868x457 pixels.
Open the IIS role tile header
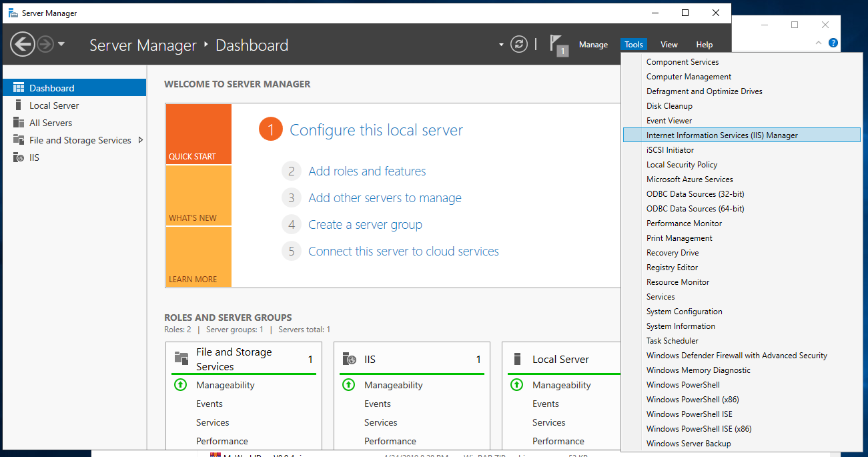412,359
